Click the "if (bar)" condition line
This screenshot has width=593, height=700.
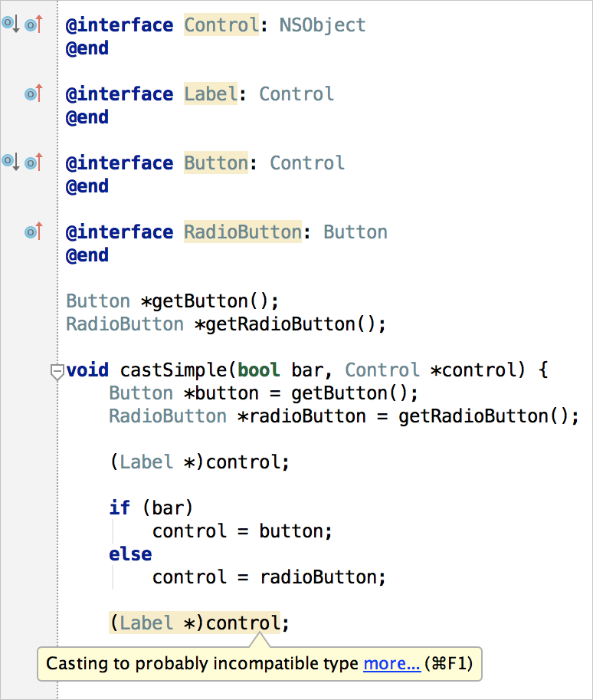tap(151, 508)
